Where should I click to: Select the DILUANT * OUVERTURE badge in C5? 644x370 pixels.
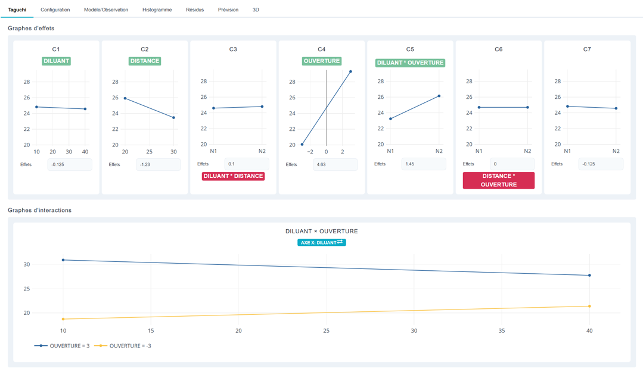pyautogui.click(x=410, y=63)
